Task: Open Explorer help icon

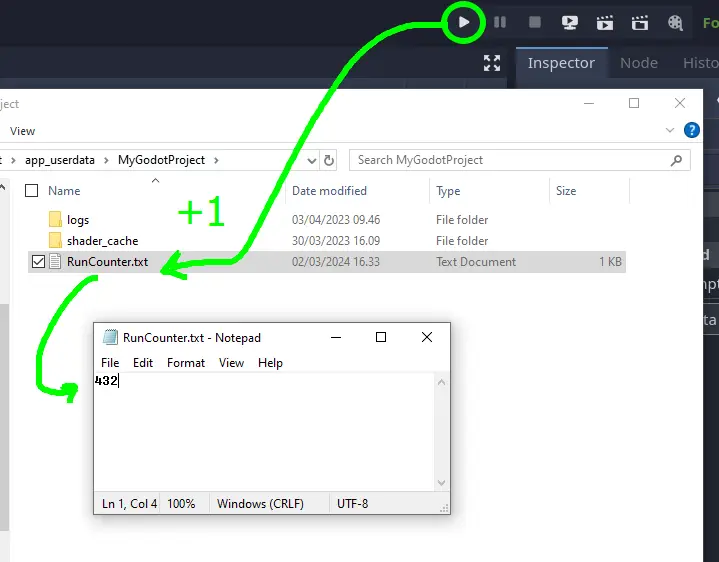Action: coord(691,130)
